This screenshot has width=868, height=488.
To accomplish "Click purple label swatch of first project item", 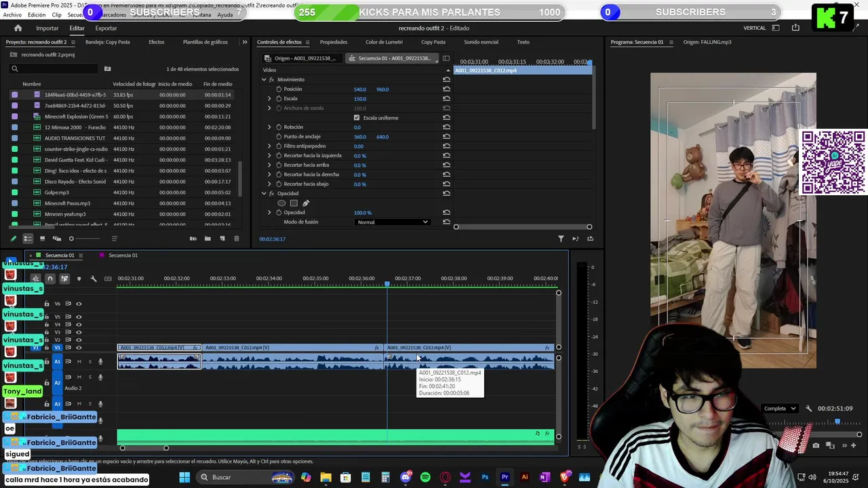I will 14,95.
